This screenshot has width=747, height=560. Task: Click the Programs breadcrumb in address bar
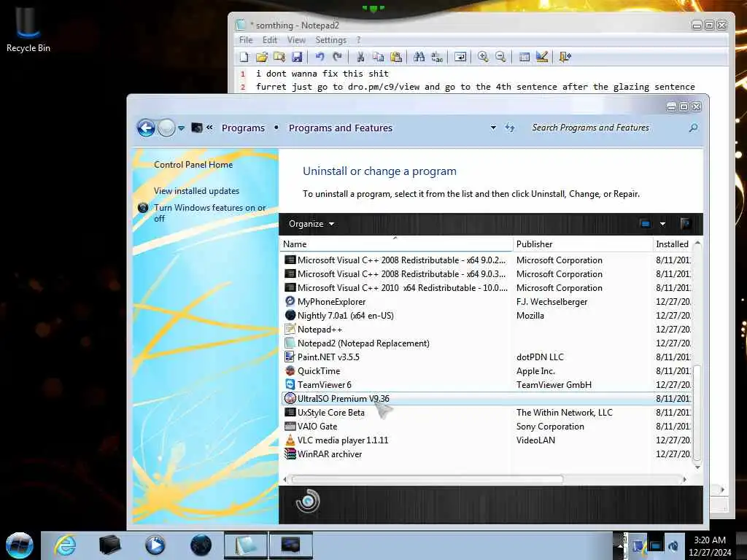click(243, 128)
